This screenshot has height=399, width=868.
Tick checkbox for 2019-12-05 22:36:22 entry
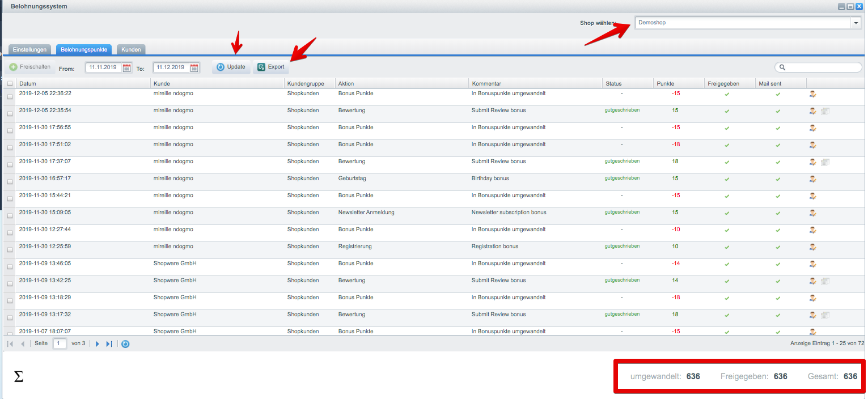click(x=10, y=96)
